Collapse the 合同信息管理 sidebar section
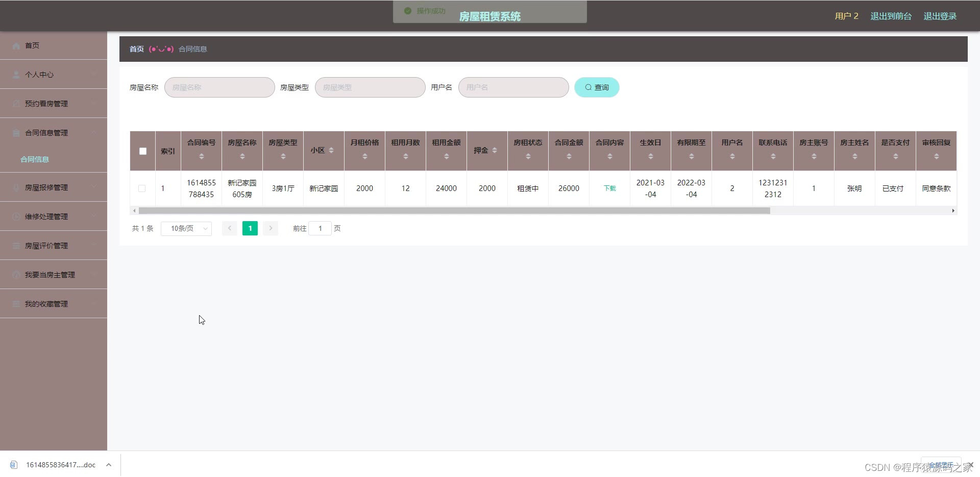This screenshot has width=980, height=477. (94, 132)
